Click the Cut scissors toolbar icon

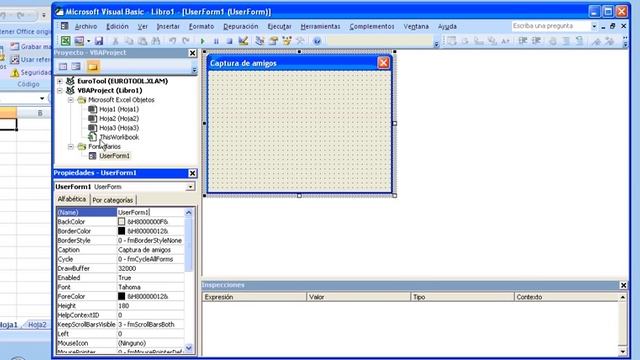pyautogui.click(x=116, y=41)
